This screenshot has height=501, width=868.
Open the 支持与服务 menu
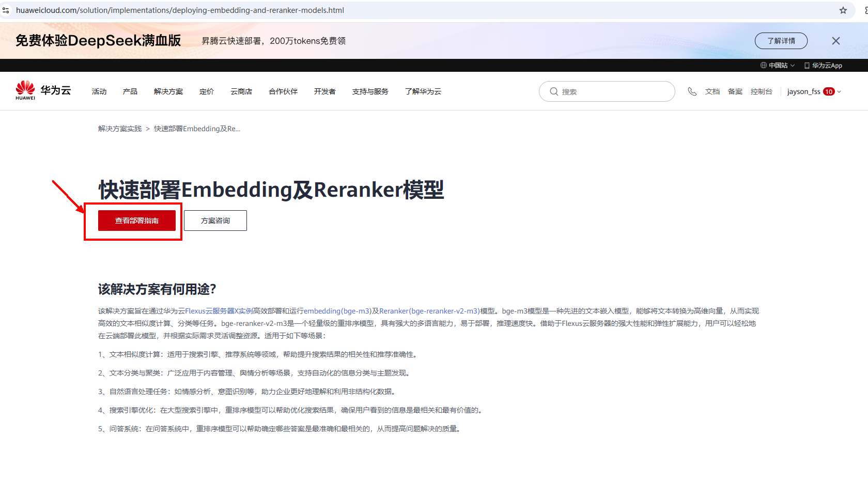point(370,91)
